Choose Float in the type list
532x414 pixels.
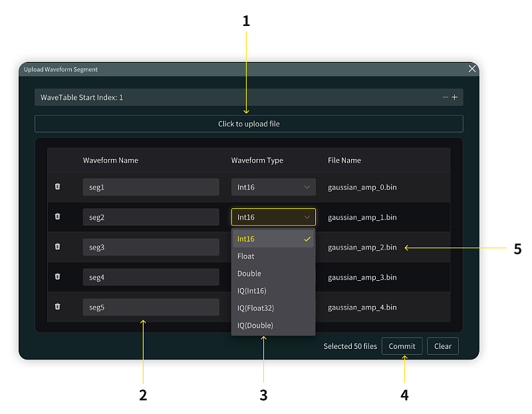click(273, 256)
